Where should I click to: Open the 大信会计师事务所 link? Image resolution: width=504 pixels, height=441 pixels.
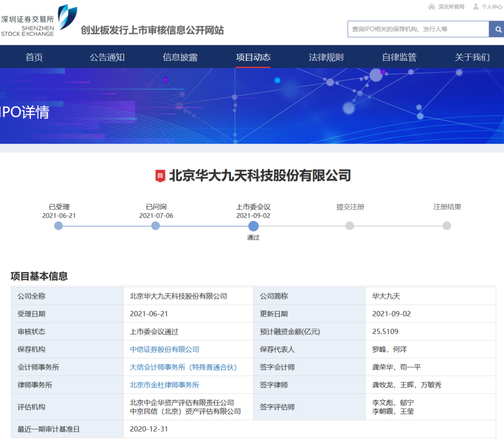183,367
